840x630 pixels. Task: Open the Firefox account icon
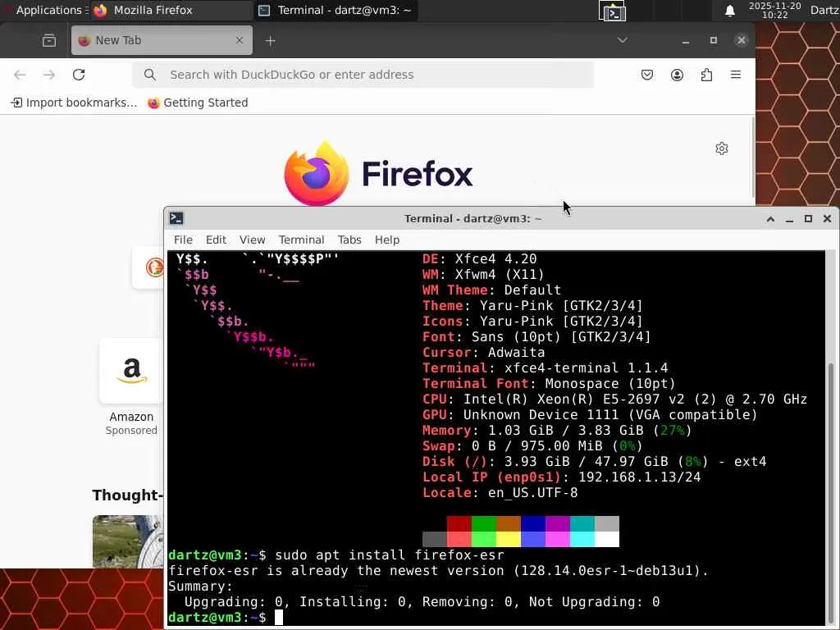[x=677, y=75]
